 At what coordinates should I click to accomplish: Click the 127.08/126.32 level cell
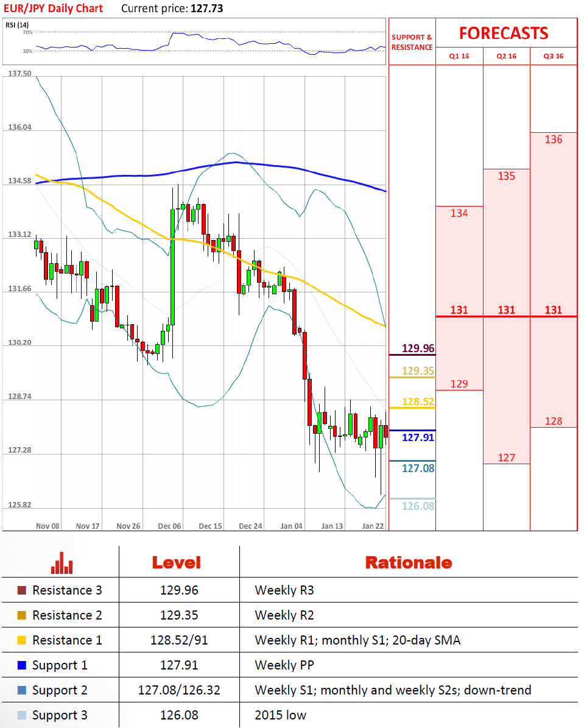click(179, 690)
